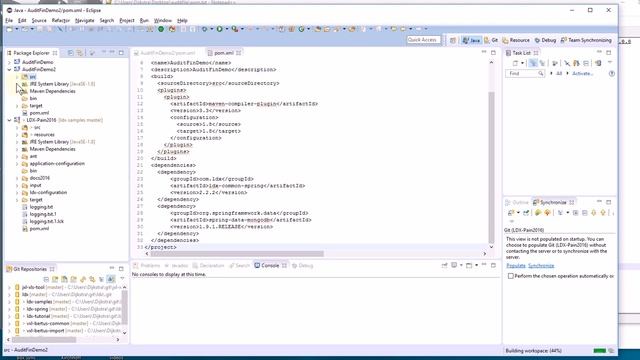Click Focus on Workweek icon in Task List
Screen dimensions: 640x360
coord(555,63)
